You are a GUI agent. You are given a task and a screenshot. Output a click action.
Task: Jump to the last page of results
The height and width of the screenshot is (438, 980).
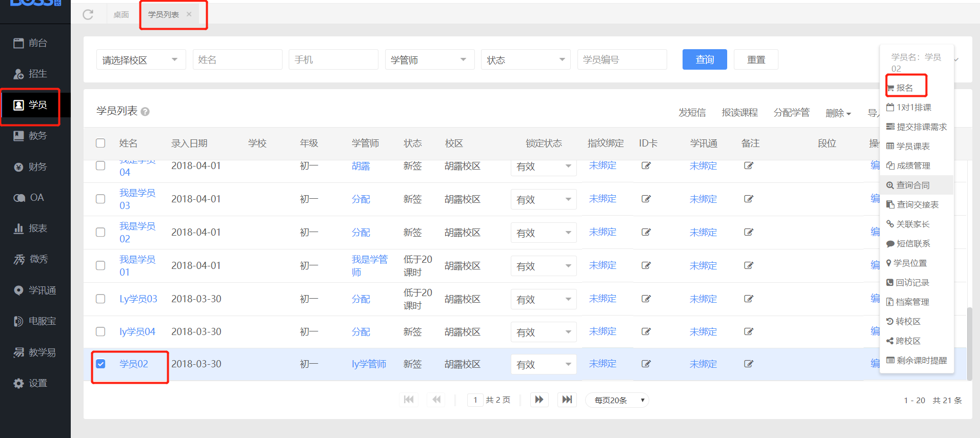[x=567, y=400]
